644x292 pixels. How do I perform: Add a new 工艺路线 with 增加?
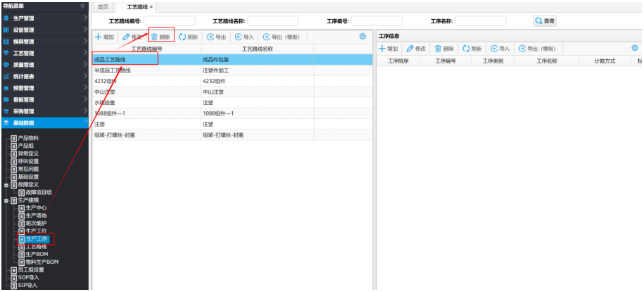pyautogui.click(x=105, y=37)
